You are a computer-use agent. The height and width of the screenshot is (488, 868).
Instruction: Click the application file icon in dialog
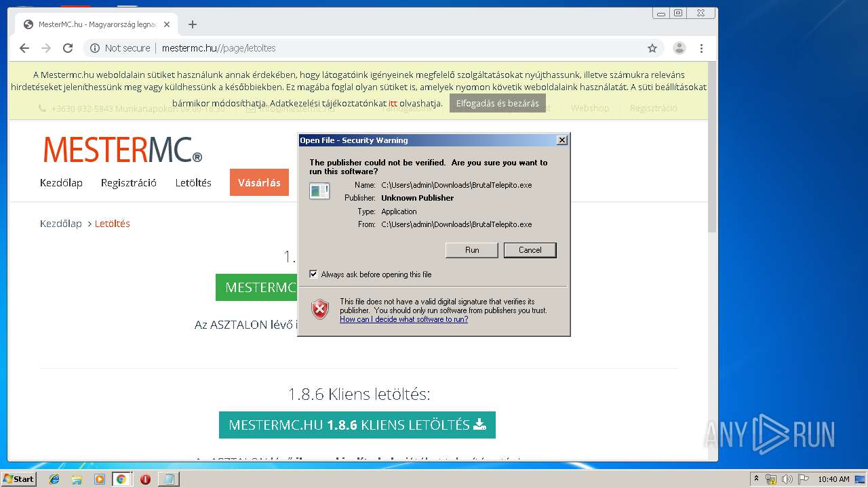319,191
